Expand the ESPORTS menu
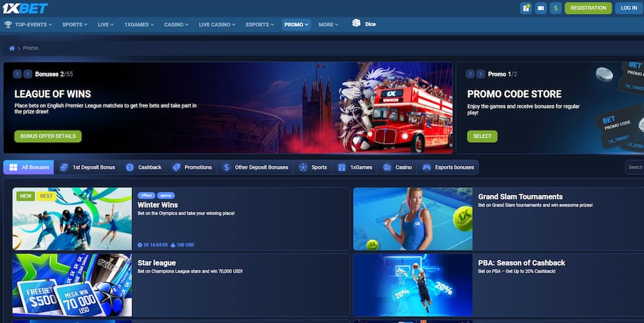644x323 pixels. [x=260, y=24]
